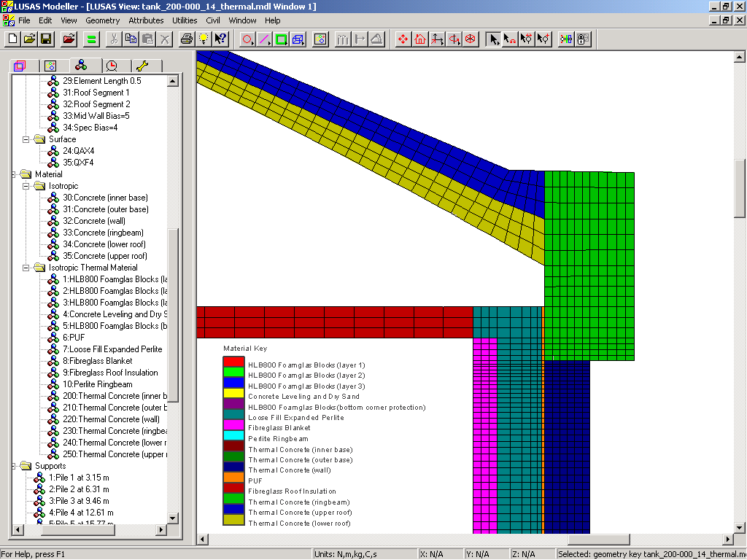Screen dimensions: 747x560
Task: Toggle the normal cursor selection mode
Action: [x=494, y=39]
